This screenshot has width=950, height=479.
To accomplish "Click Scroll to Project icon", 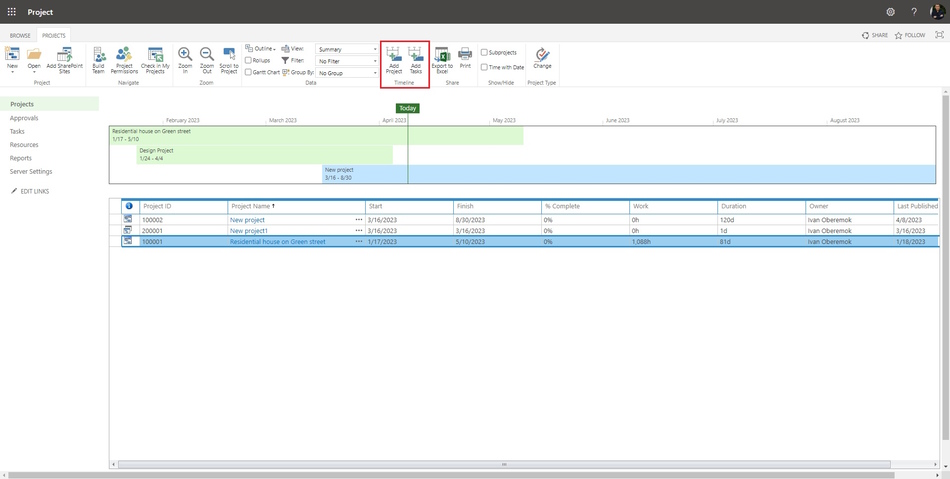I will (x=229, y=61).
